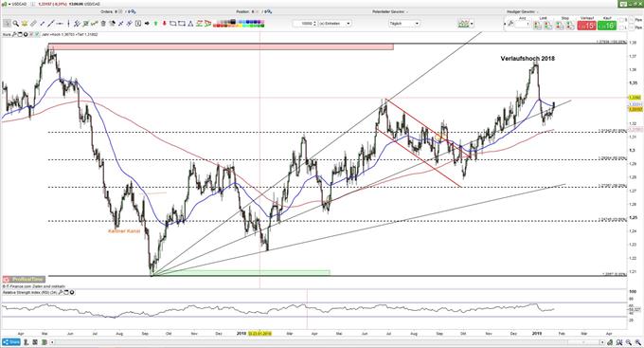Click the trash bin delete tool
Screen dimensions: 644x348
103,24
